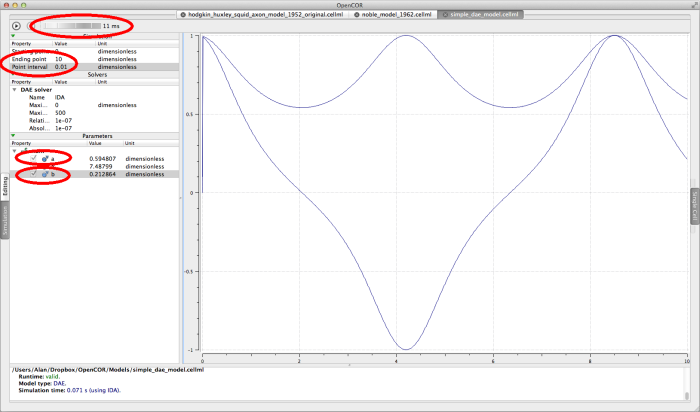Collapse the Simulation section green triangle
700x412 pixels.
pos(13,36)
